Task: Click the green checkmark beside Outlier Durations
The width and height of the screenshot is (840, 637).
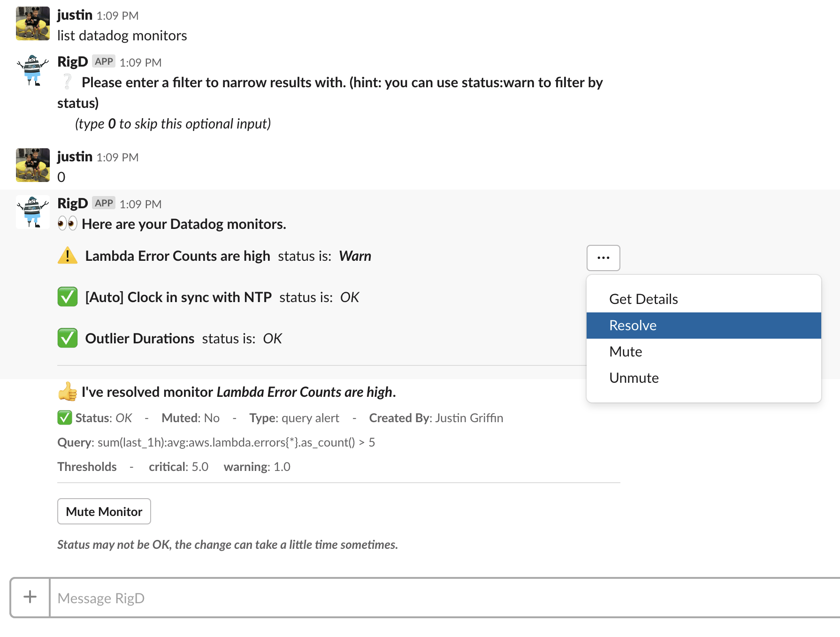Action: pyautogui.click(x=67, y=338)
